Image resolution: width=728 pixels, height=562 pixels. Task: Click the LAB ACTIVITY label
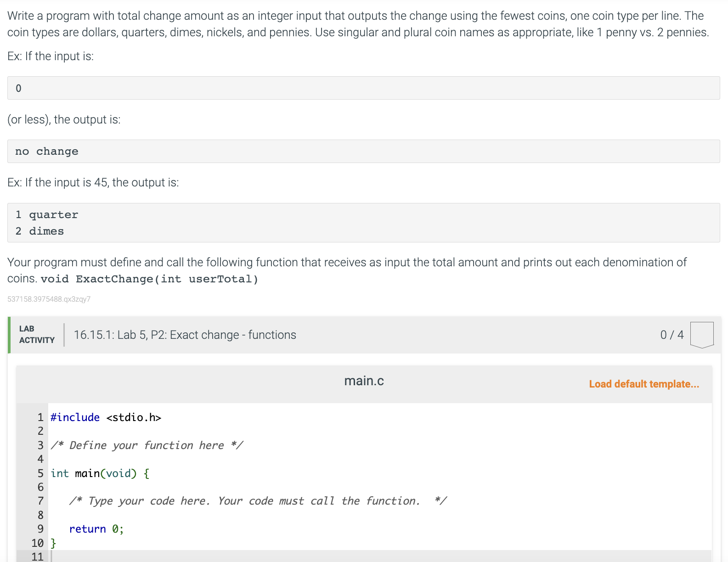tap(37, 334)
